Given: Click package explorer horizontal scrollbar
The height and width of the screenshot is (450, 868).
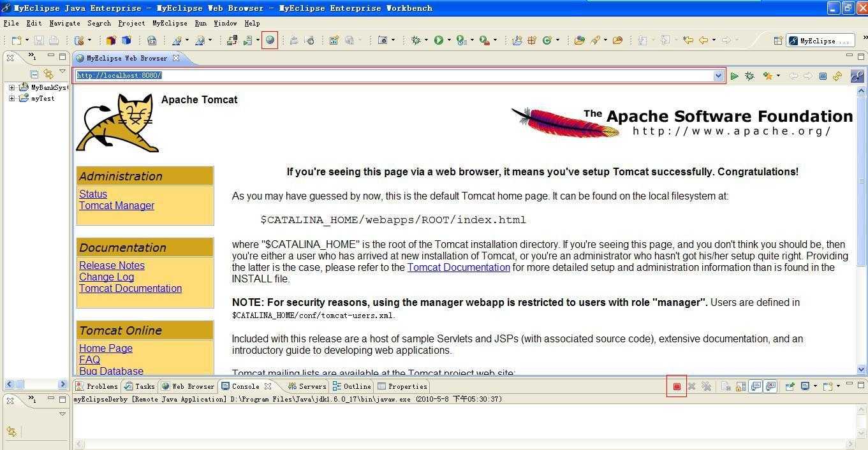Looking at the screenshot, I should coord(36,384).
